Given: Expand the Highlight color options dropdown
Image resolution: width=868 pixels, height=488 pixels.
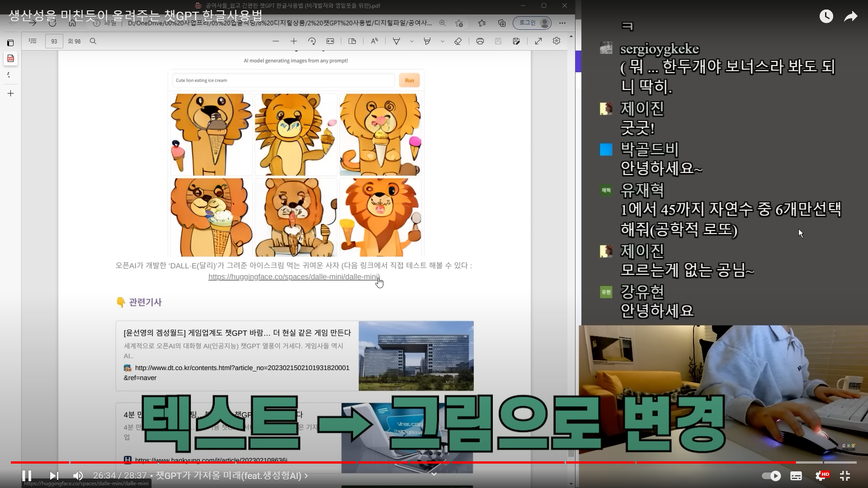Looking at the screenshot, I should click(x=443, y=41).
